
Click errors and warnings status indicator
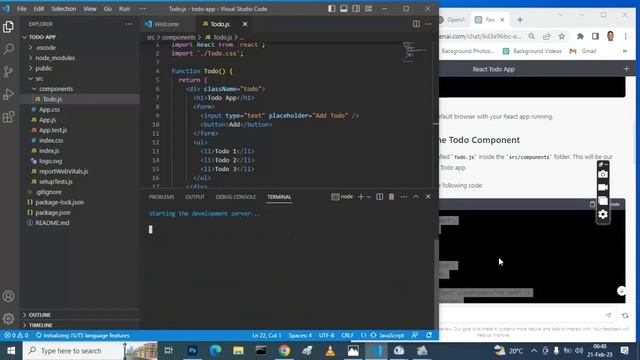pos(16,336)
